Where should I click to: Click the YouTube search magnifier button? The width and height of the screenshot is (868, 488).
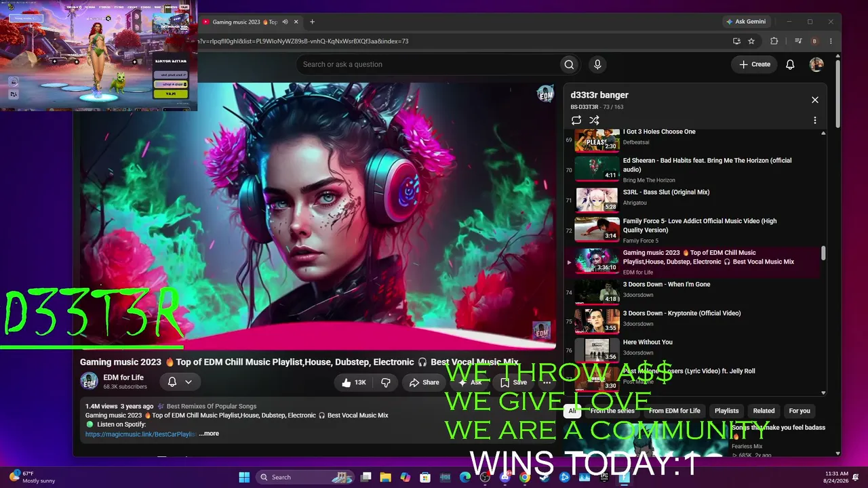[x=569, y=64]
